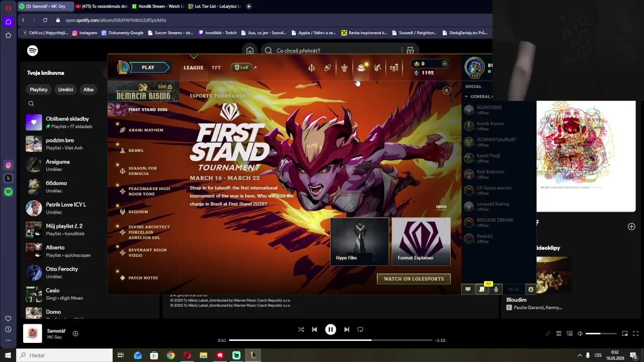The height and width of the screenshot is (362, 644).
Task: Select friend bomb france in social list
Action: tap(498, 126)
